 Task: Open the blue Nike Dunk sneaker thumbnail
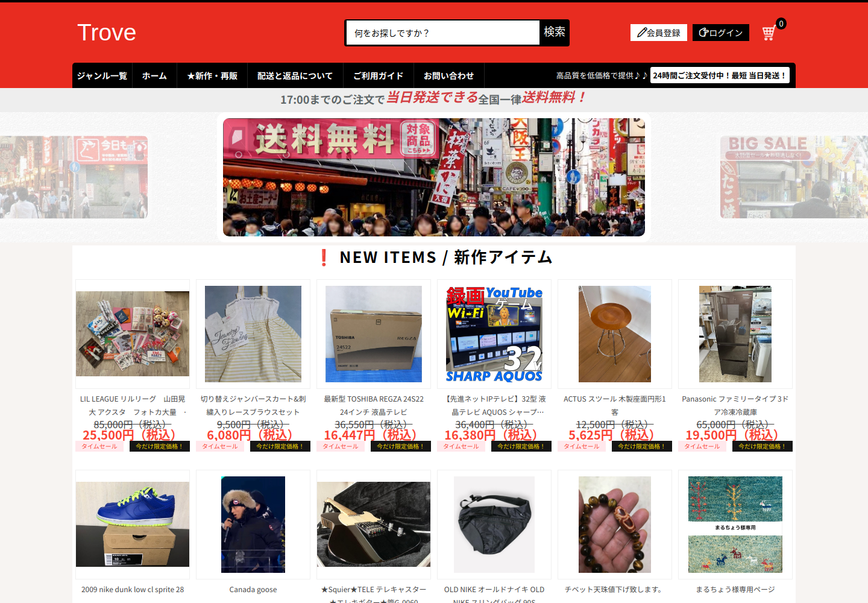point(133,525)
